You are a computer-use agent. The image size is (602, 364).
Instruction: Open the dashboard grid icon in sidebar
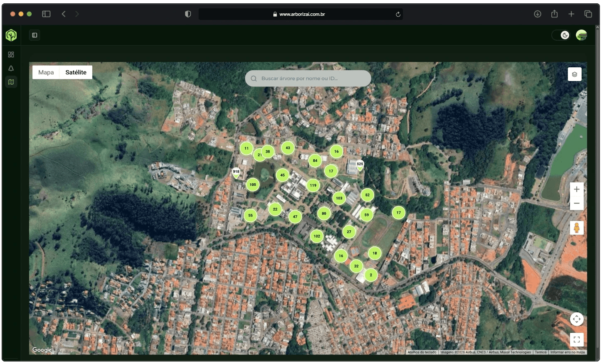click(x=11, y=54)
